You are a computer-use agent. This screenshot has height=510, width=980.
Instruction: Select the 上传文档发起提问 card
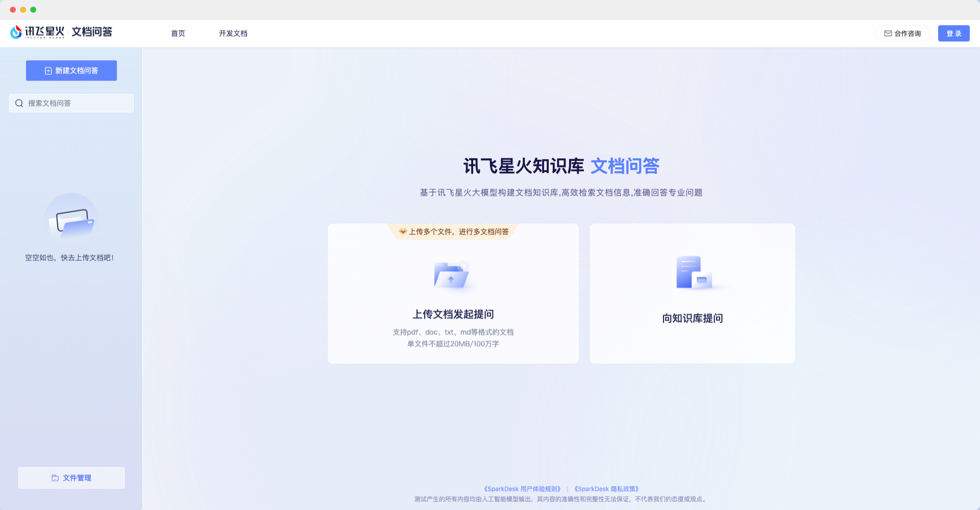pos(453,294)
